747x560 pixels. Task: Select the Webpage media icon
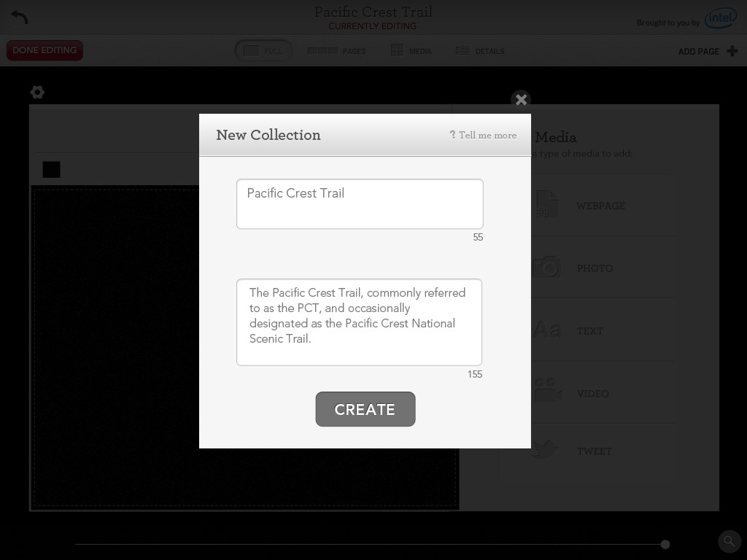tap(546, 205)
